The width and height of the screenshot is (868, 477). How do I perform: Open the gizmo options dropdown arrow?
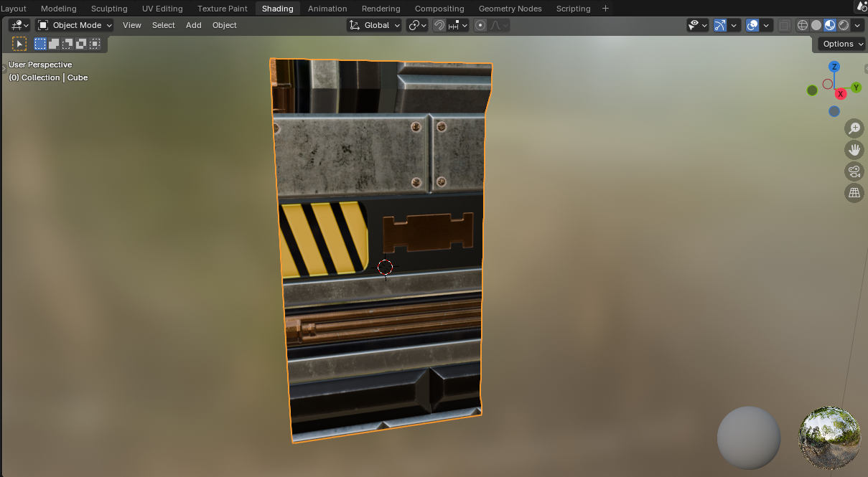pyautogui.click(x=734, y=25)
